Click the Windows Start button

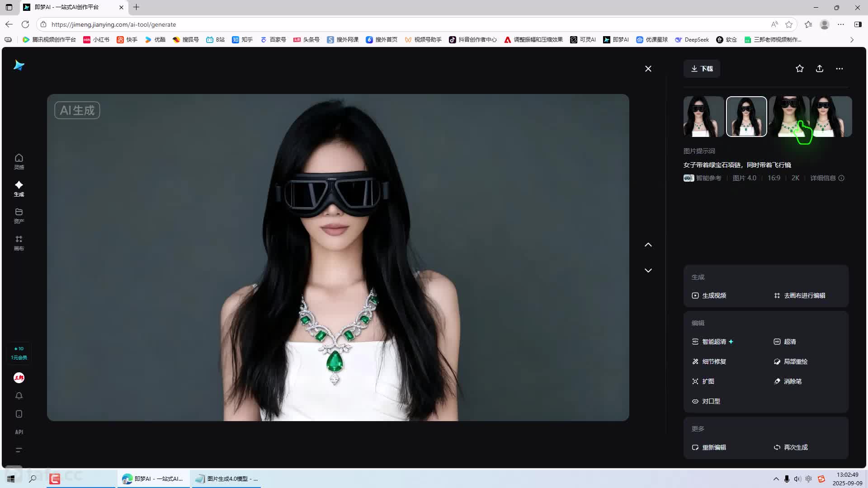11,479
